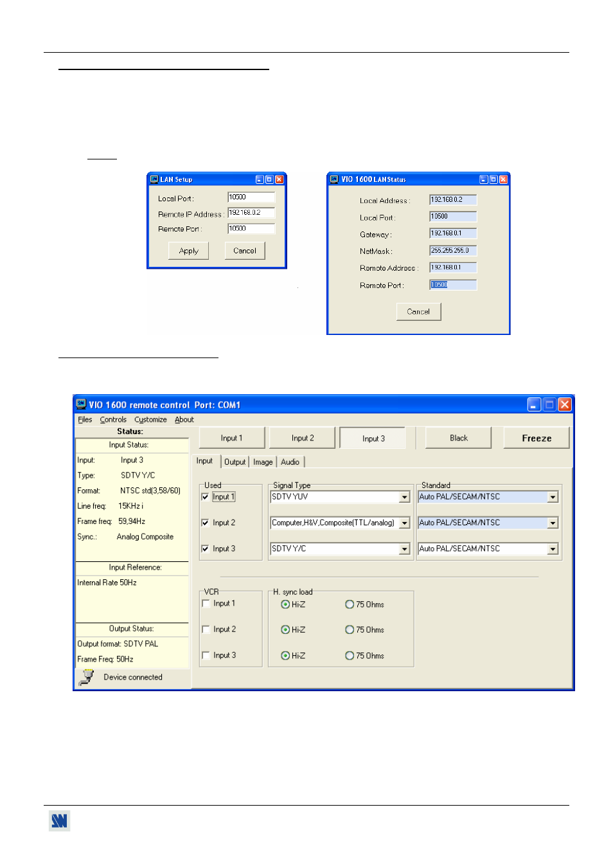Click "Internal Rate 50Hz" reference text
This screenshot has width=613, height=868.
(107, 583)
